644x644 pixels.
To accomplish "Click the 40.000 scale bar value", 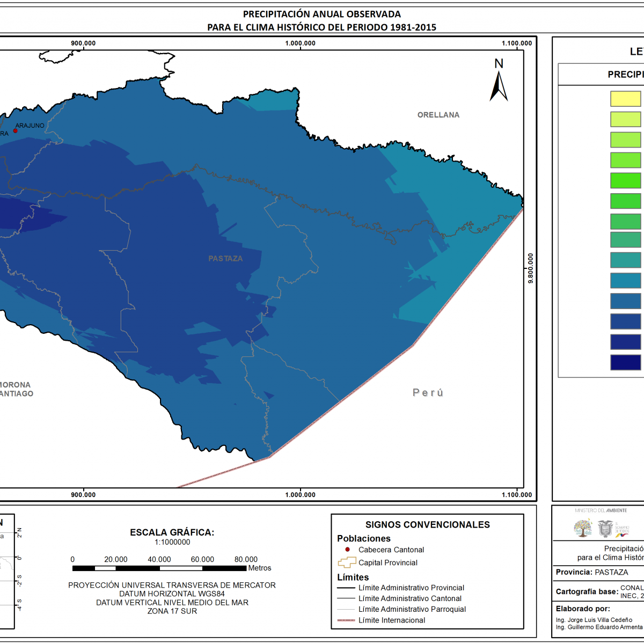I will point(159,559).
